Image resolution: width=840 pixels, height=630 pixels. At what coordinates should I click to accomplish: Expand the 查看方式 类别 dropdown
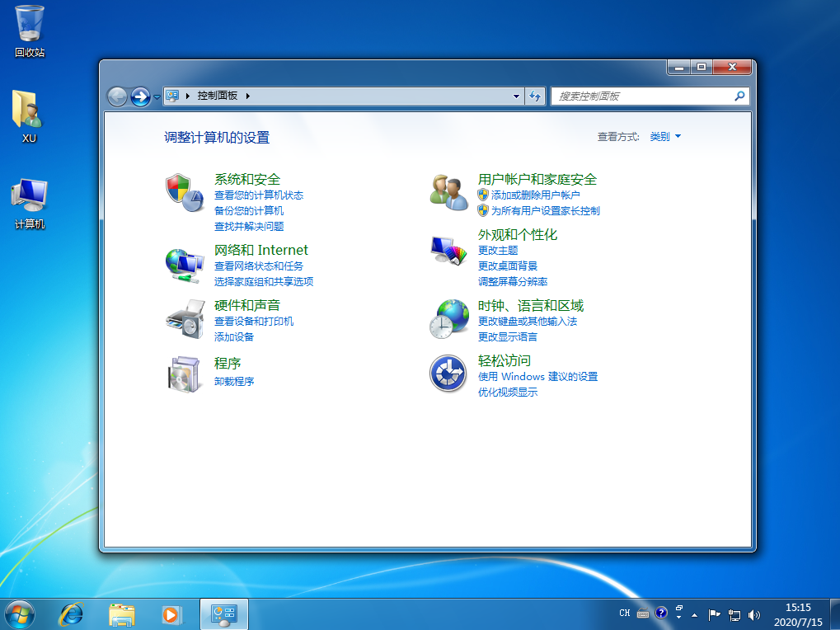click(x=665, y=137)
